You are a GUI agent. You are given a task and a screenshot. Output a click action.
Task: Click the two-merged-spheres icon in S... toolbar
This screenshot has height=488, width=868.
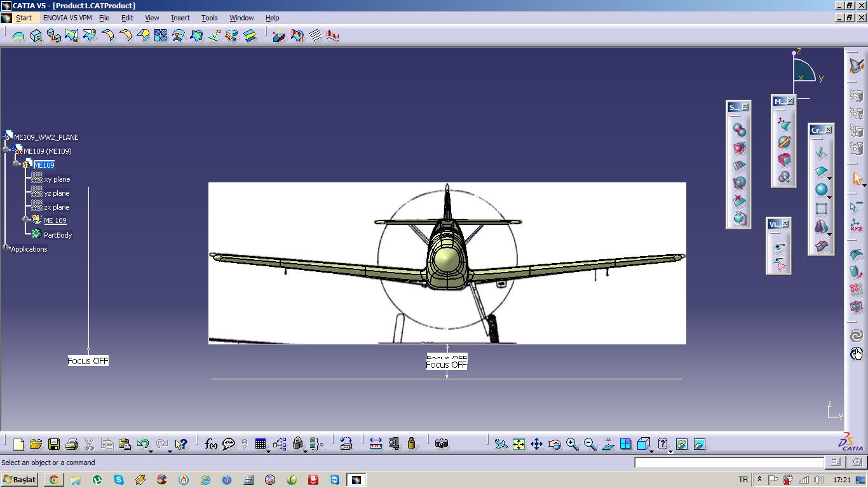pyautogui.click(x=739, y=130)
